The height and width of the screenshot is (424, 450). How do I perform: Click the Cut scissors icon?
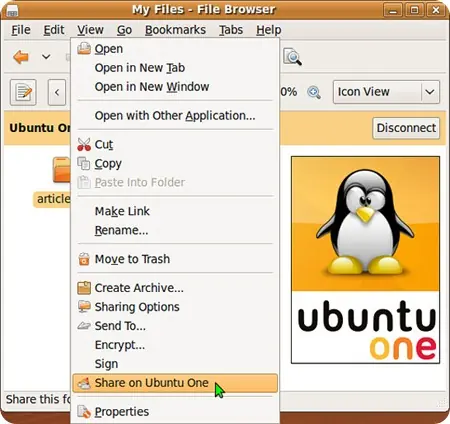click(x=84, y=144)
